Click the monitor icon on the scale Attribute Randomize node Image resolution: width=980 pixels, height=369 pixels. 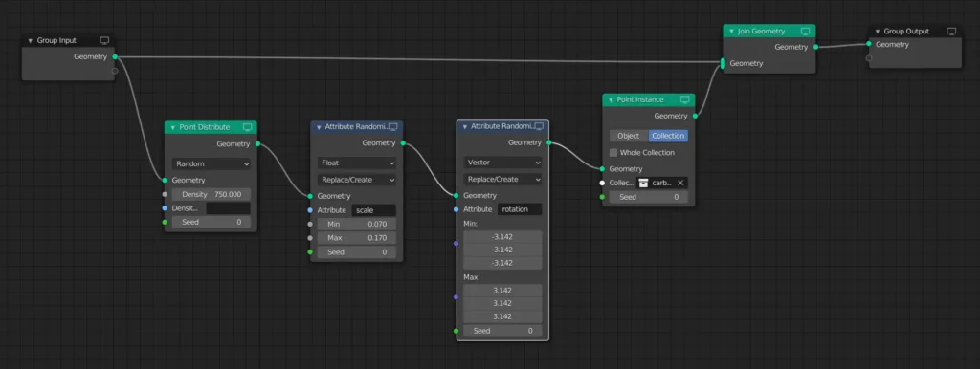(393, 127)
